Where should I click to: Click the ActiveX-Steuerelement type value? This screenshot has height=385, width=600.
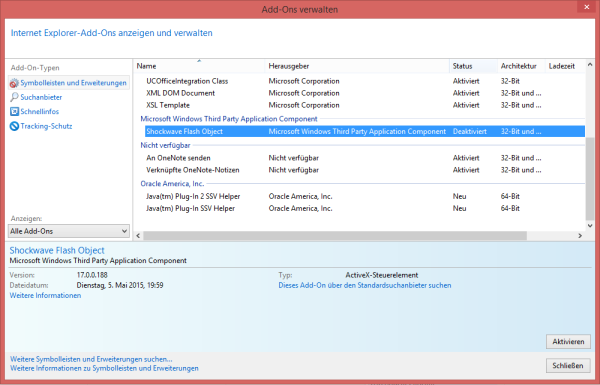[x=382, y=275]
